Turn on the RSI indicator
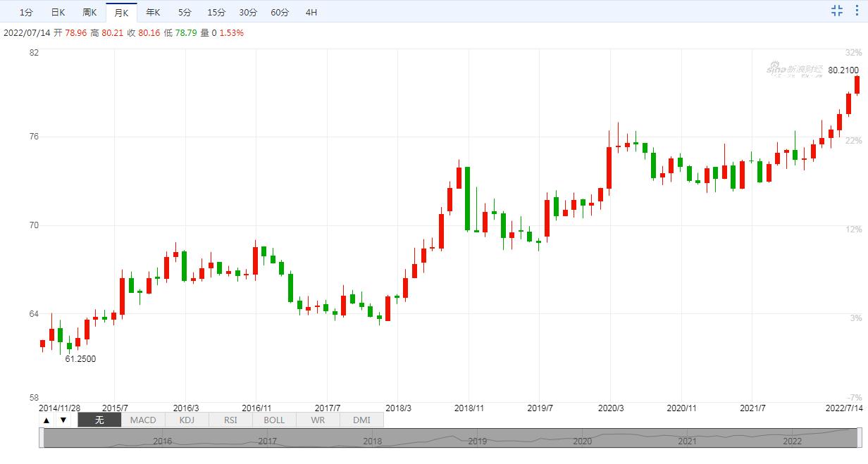This screenshot has height=464, width=868. coord(230,420)
